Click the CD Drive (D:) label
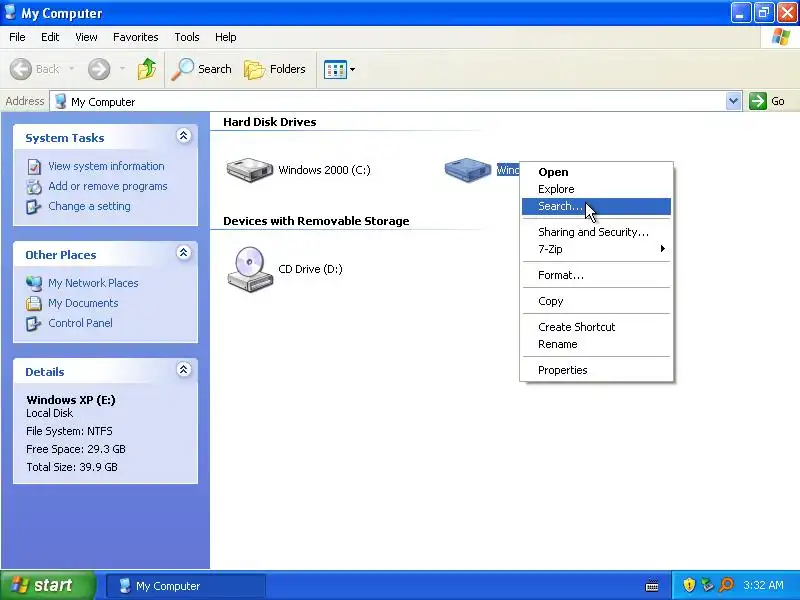 click(310, 269)
